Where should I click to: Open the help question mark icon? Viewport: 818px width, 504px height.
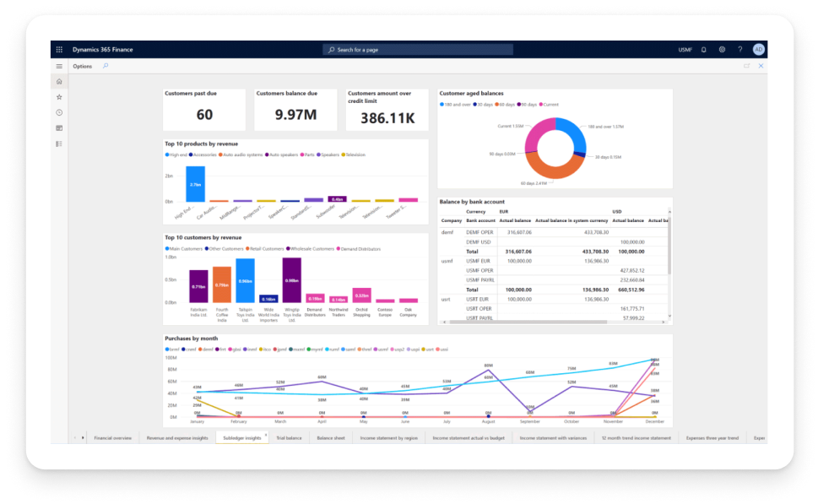click(739, 50)
